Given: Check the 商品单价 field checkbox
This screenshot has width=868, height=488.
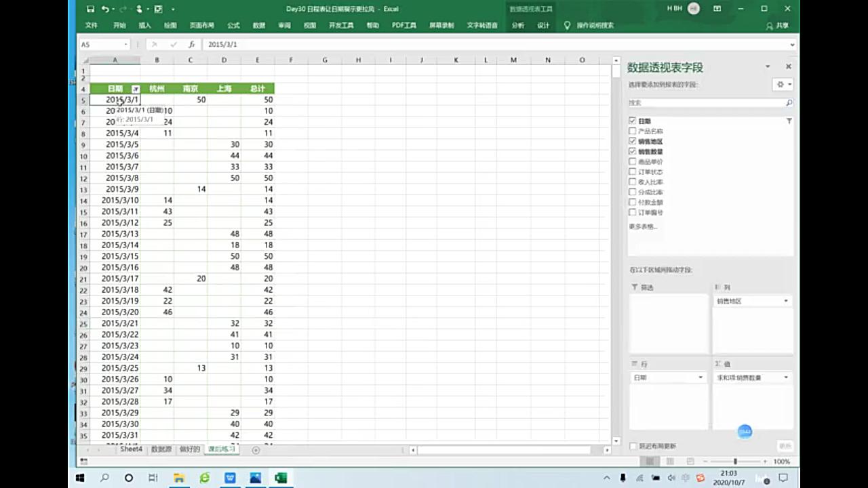Looking at the screenshot, I should (633, 161).
